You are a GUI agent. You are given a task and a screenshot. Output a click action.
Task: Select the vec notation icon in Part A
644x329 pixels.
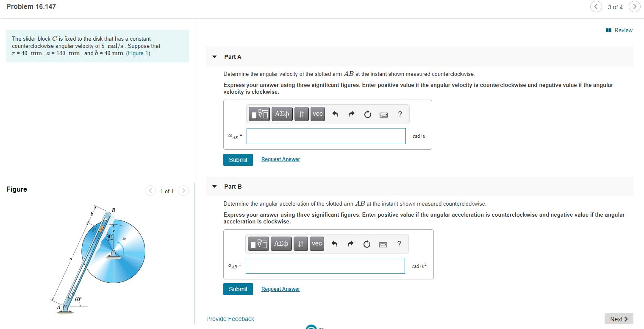click(317, 114)
